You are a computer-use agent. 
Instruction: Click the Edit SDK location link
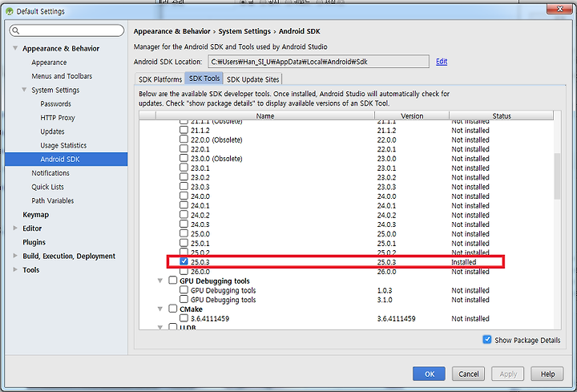(442, 62)
